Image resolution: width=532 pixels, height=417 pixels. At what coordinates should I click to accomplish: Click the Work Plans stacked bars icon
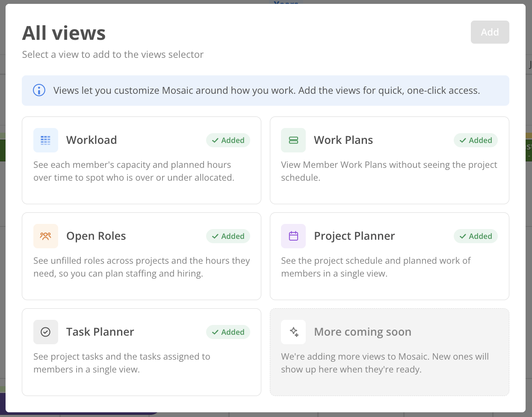[293, 140]
